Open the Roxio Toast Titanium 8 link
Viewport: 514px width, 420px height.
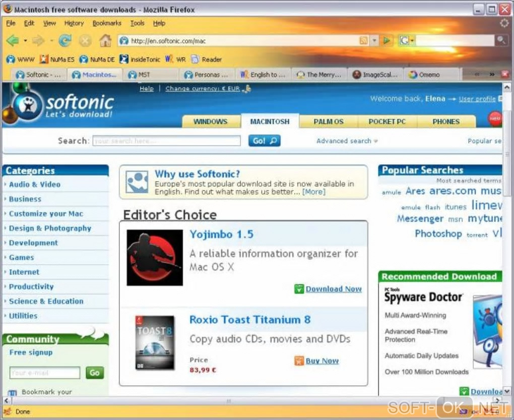click(250, 319)
